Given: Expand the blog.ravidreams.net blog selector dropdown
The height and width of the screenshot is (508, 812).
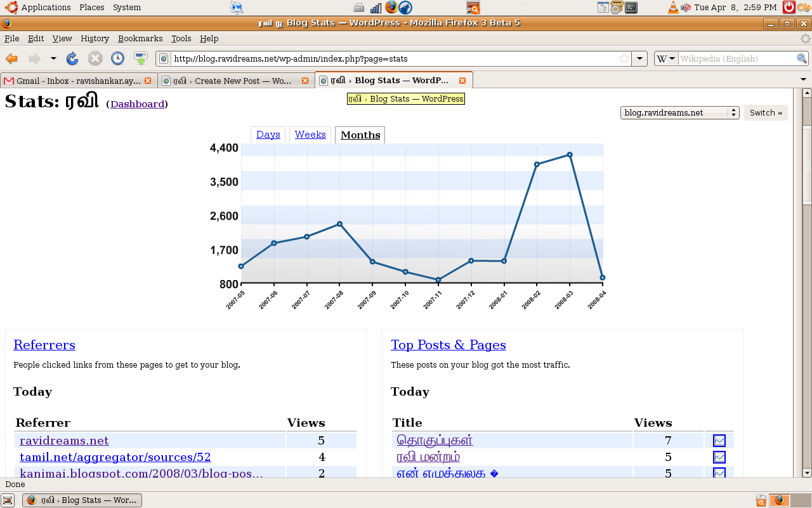Looking at the screenshot, I should pyautogui.click(x=679, y=113).
